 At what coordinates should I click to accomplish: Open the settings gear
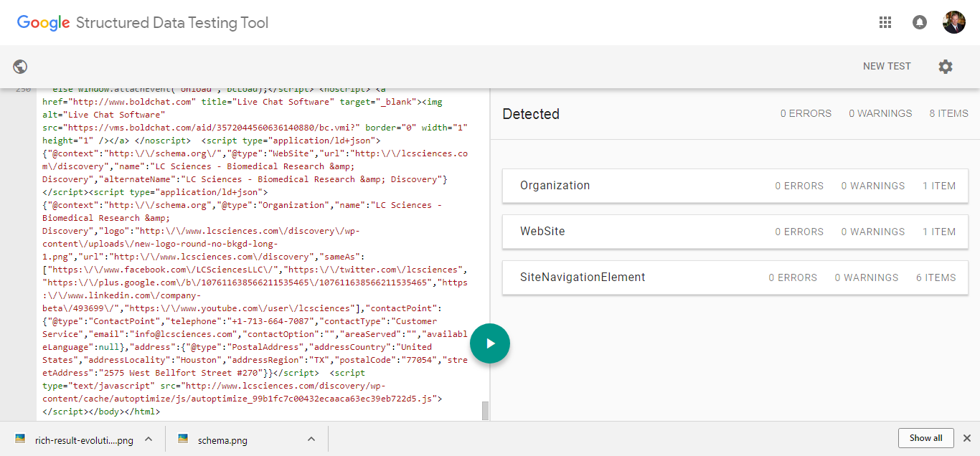pyautogui.click(x=946, y=67)
